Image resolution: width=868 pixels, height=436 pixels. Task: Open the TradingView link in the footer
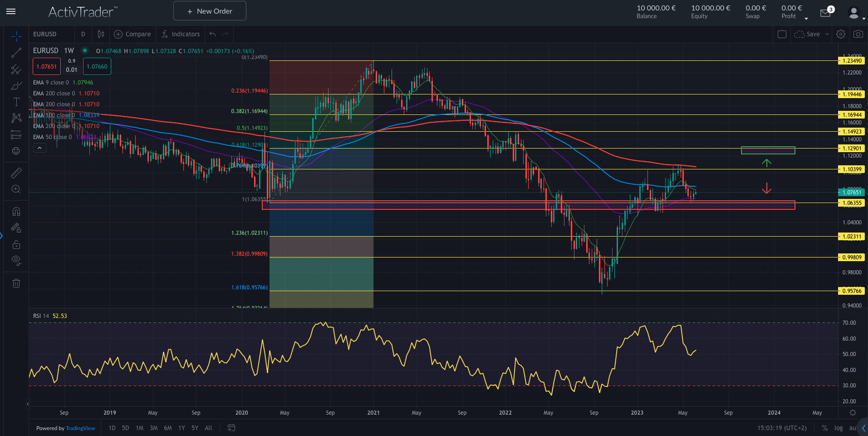(x=80, y=428)
